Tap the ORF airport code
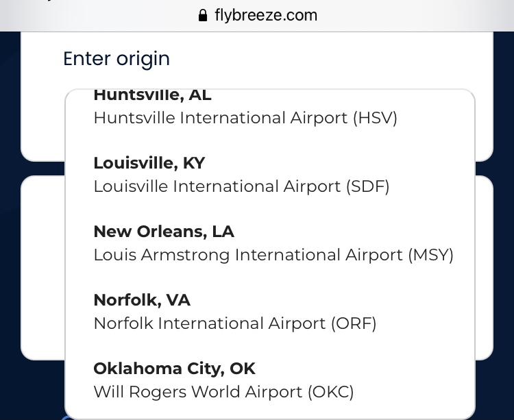Image resolution: width=514 pixels, height=420 pixels. point(354,323)
